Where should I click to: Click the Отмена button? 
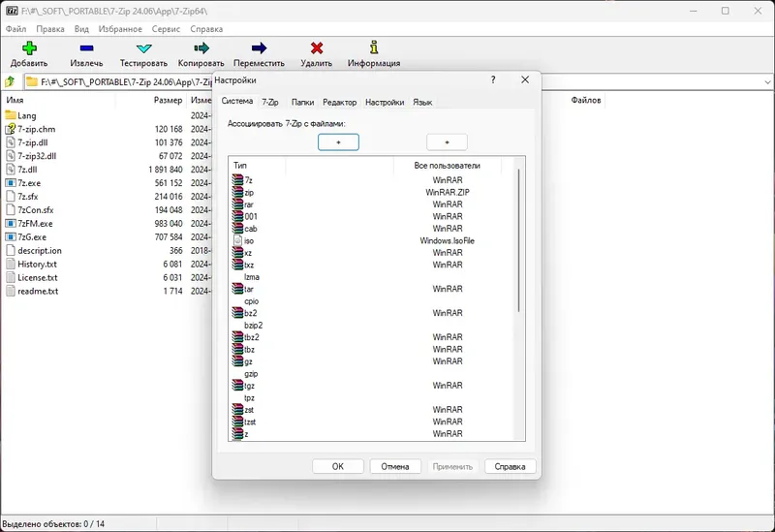[x=395, y=466]
